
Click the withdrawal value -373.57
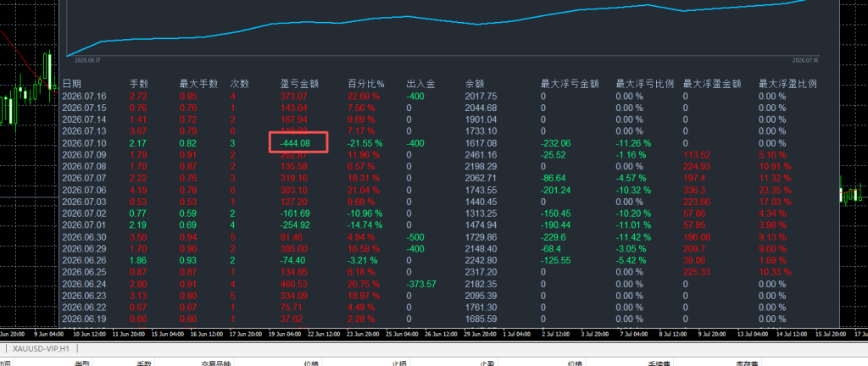[x=421, y=284]
